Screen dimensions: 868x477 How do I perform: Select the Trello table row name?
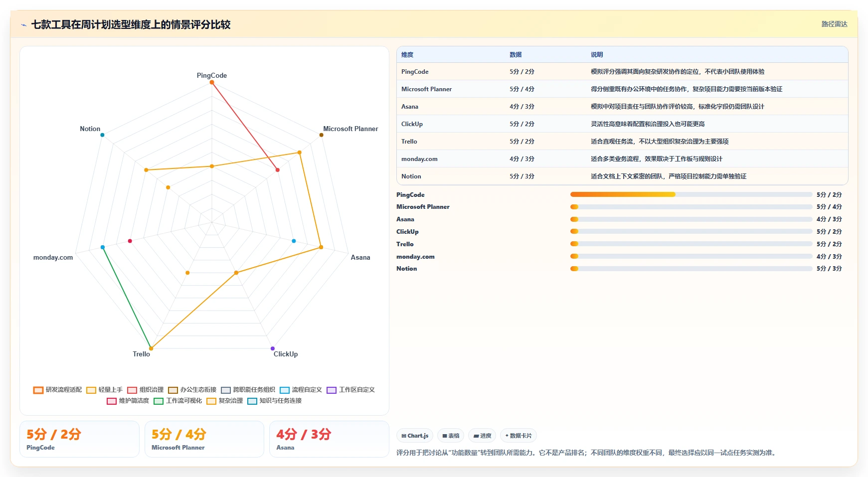pos(409,142)
